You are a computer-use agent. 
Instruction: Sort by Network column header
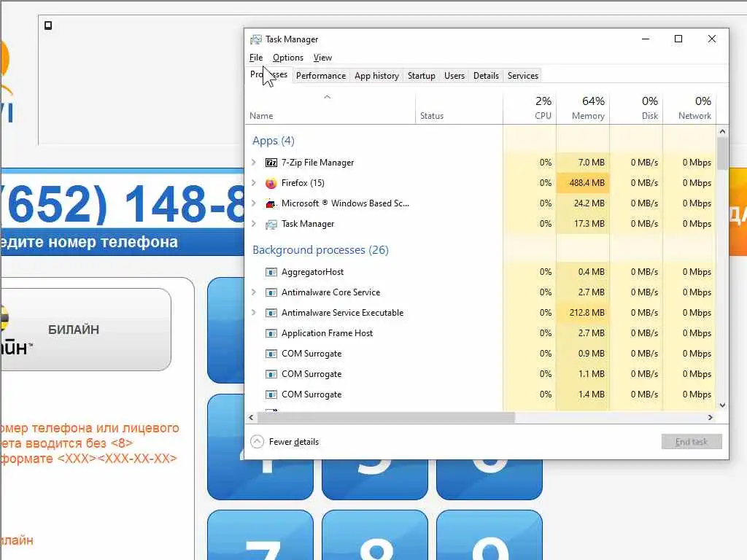(x=689, y=109)
